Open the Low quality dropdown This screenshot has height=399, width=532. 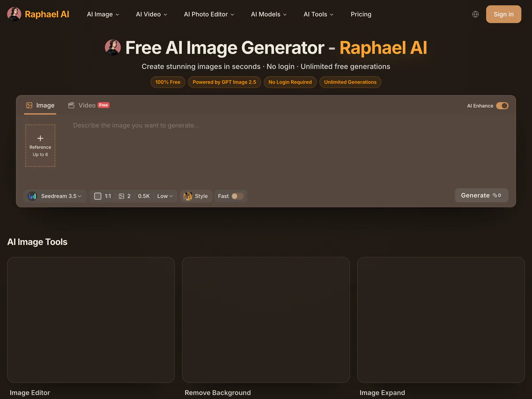pos(165,196)
